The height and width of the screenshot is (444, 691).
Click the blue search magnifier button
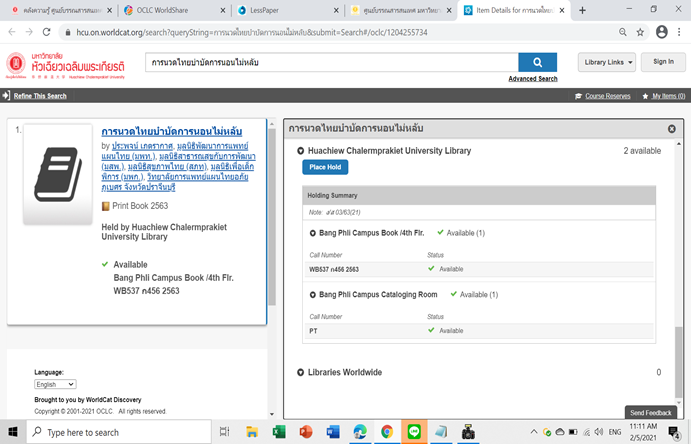[537, 62]
